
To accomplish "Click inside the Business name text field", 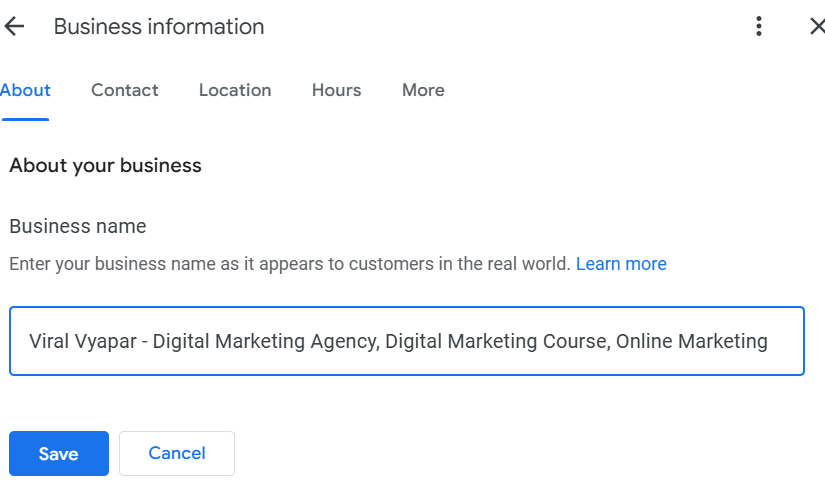I will pyautogui.click(x=407, y=341).
